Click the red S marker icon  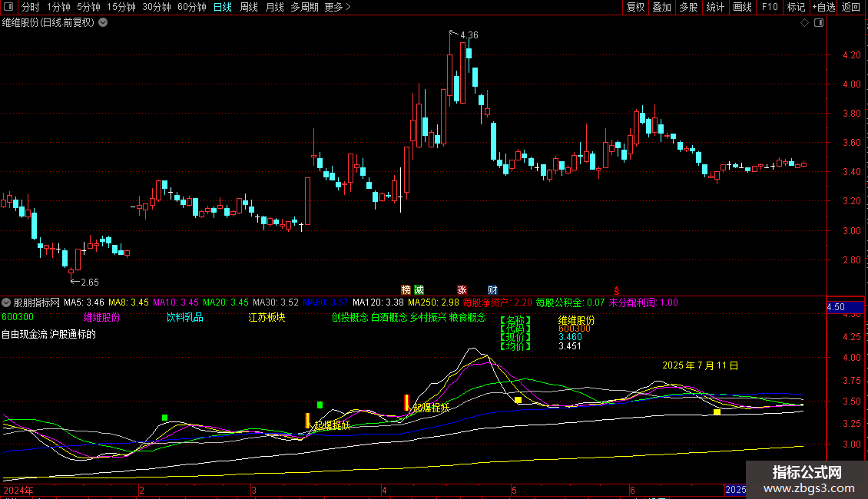pyautogui.click(x=616, y=290)
